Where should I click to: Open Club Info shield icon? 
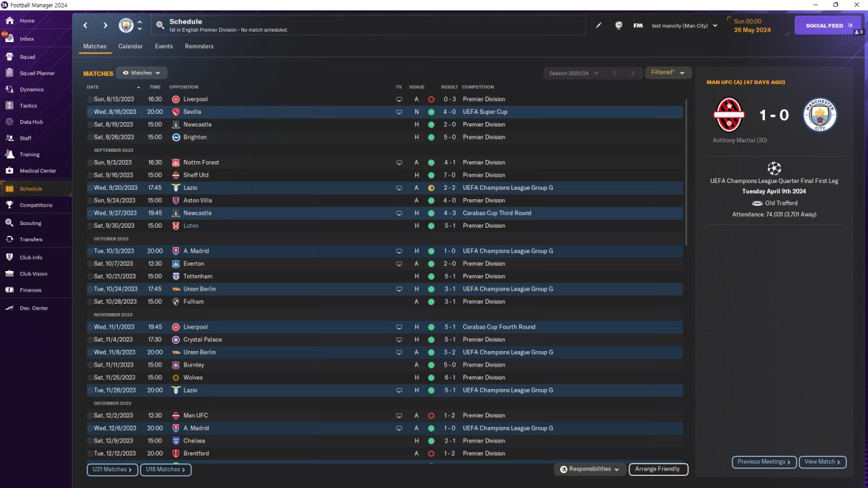coord(9,258)
